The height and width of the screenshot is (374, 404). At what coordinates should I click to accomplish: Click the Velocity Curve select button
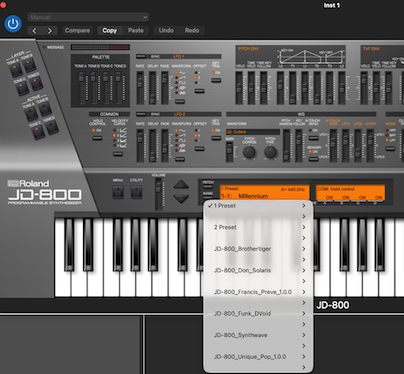click(118, 154)
